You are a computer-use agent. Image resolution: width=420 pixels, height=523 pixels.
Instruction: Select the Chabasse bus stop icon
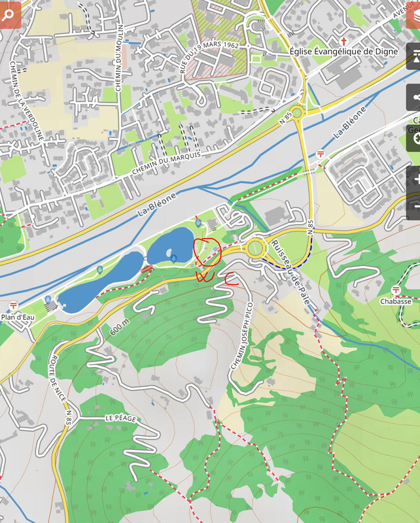tap(396, 290)
